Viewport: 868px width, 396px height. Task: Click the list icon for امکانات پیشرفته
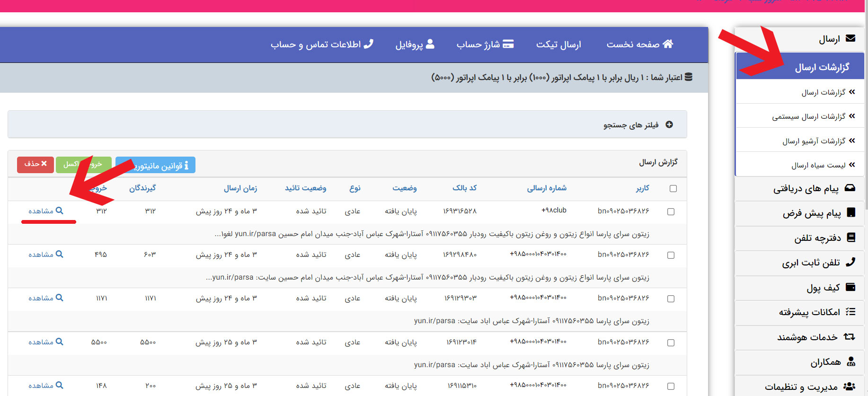[x=850, y=311]
